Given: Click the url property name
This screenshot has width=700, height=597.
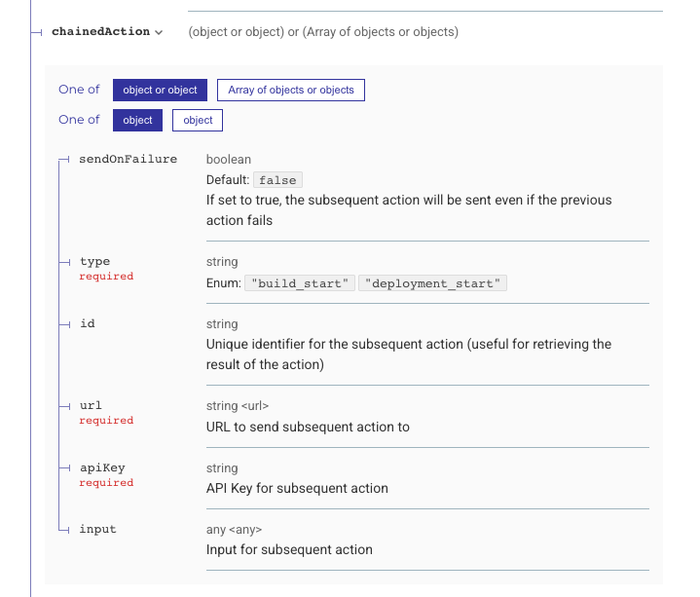Looking at the screenshot, I should 91,405.
